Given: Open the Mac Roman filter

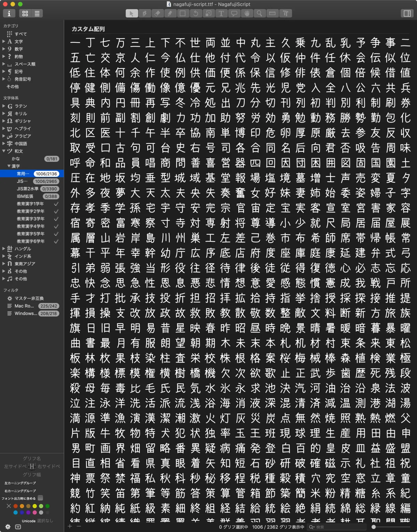Looking at the screenshot, I should 32,306.
